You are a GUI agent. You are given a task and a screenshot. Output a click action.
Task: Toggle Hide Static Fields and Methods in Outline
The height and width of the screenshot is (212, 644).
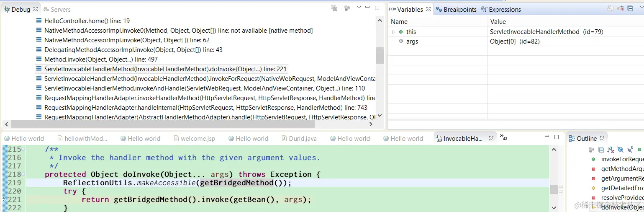(x=630, y=150)
